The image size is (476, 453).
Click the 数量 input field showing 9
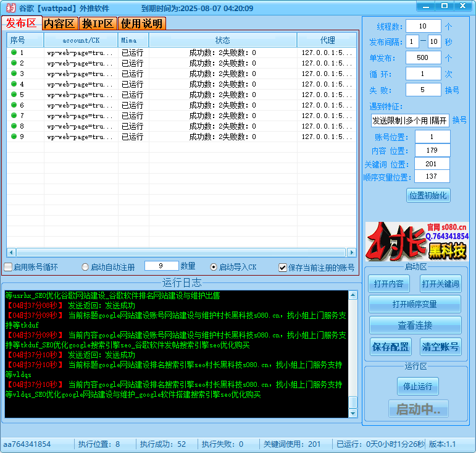tap(162, 266)
